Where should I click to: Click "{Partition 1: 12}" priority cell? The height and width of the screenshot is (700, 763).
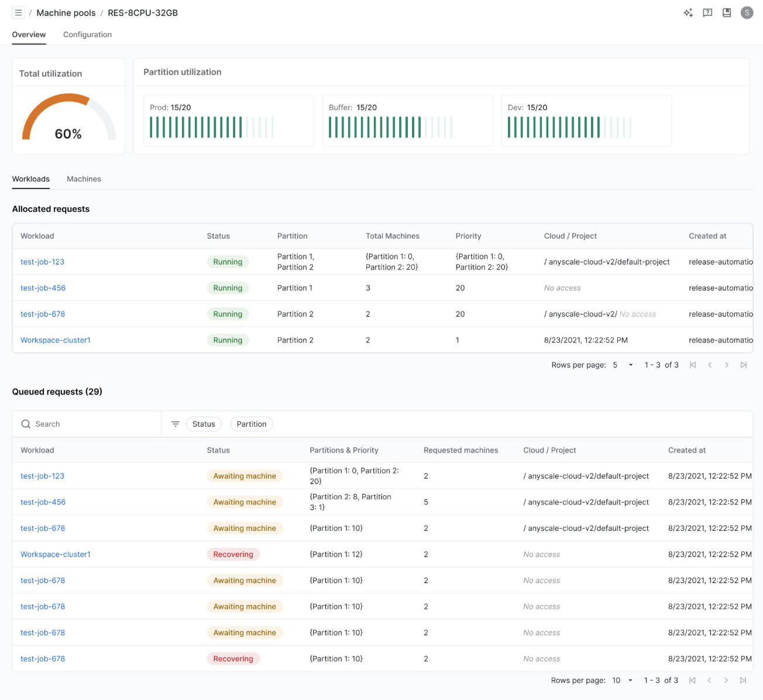click(336, 554)
